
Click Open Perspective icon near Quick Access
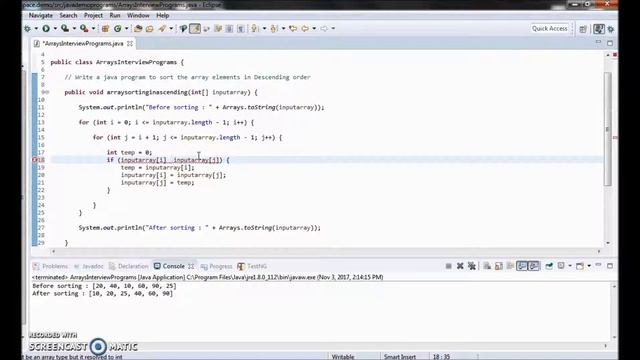(x=583, y=29)
